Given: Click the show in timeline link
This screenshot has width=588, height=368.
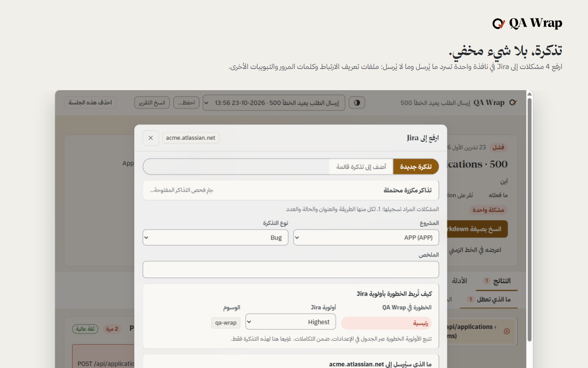Looking at the screenshot, I should 475,250.
